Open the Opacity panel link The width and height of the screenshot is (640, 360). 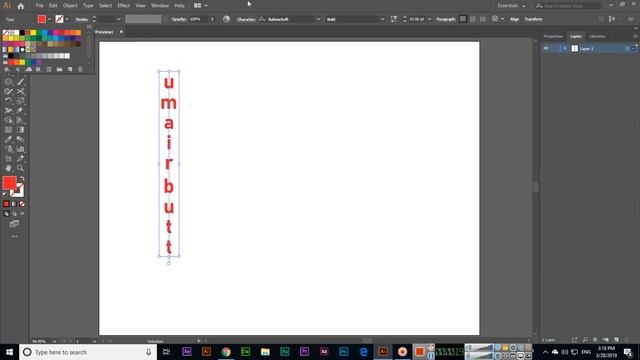tap(179, 19)
